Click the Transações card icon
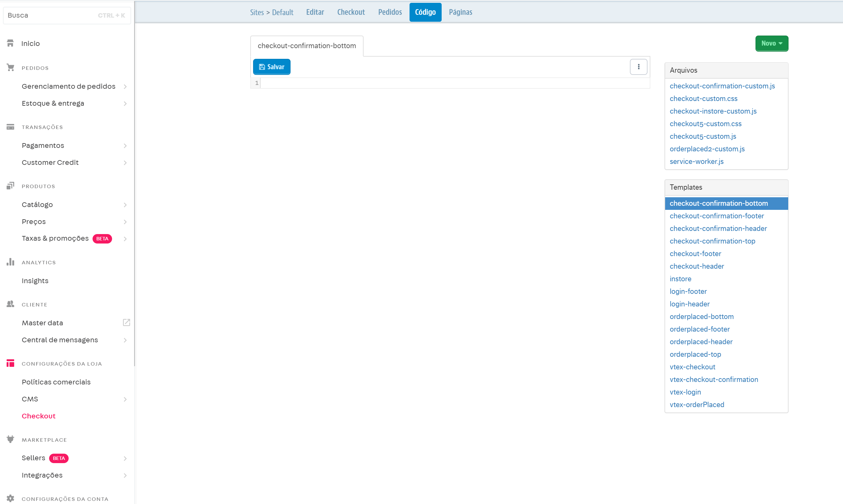Screen dimensions: 843x504 [10, 127]
